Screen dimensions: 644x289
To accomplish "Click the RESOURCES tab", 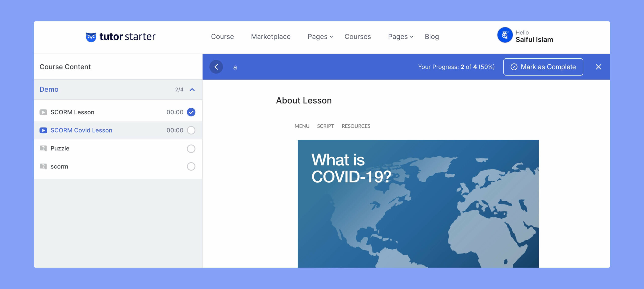I will tap(356, 126).
